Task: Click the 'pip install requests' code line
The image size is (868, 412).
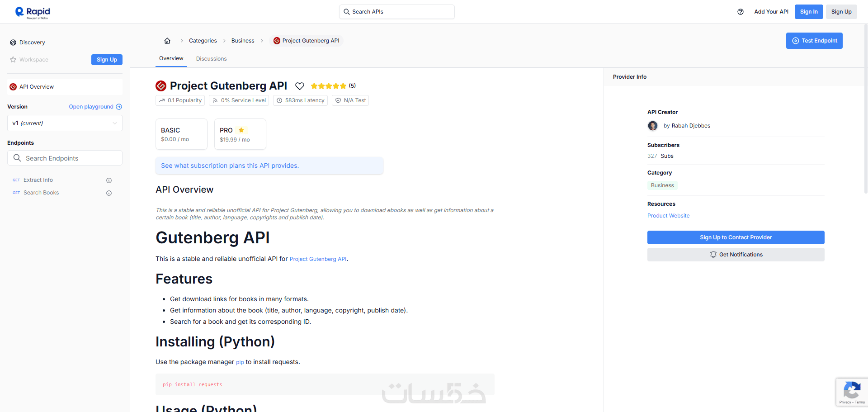Action: click(x=193, y=384)
